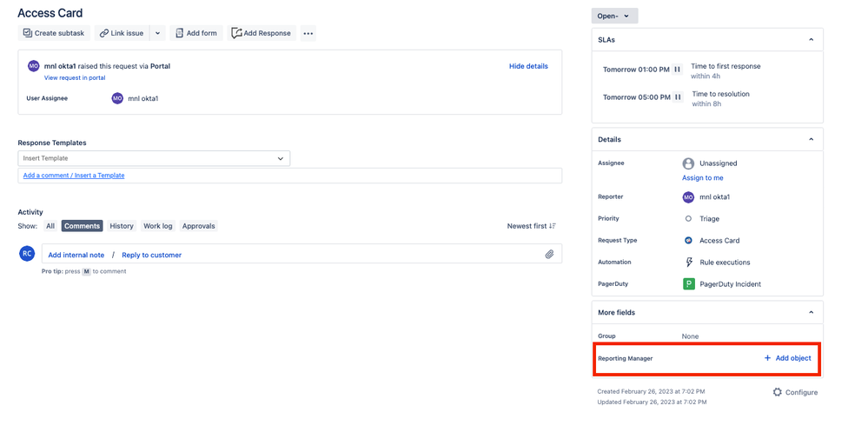
Task: Open PagerDuty Incident
Action: tap(730, 284)
